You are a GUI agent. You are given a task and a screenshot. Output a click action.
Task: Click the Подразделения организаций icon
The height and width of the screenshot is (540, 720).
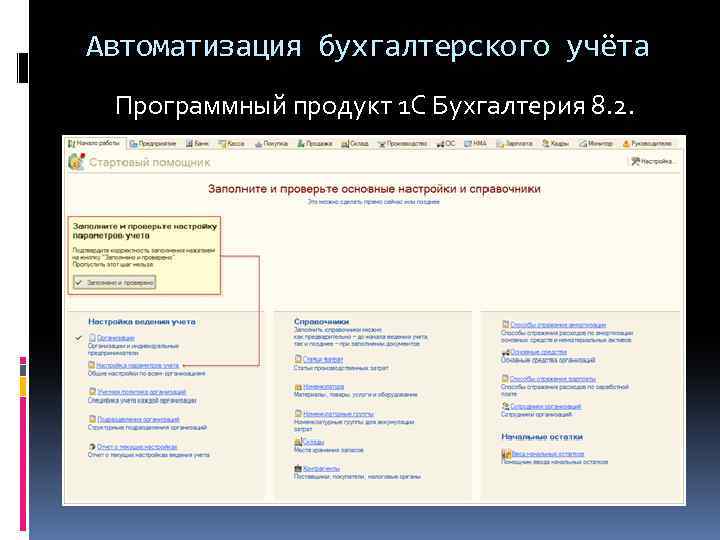pyautogui.click(x=92, y=419)
